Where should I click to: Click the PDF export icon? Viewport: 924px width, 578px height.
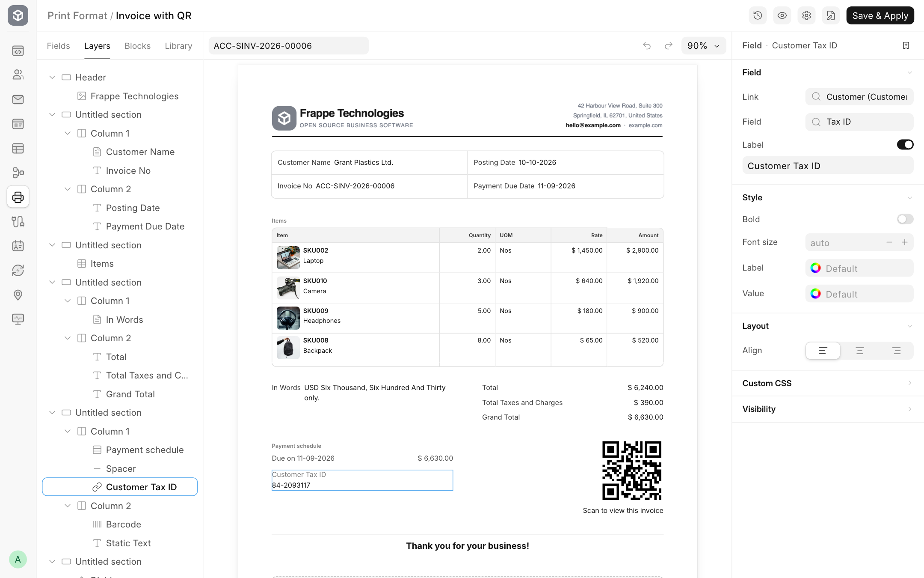point(831,15)
